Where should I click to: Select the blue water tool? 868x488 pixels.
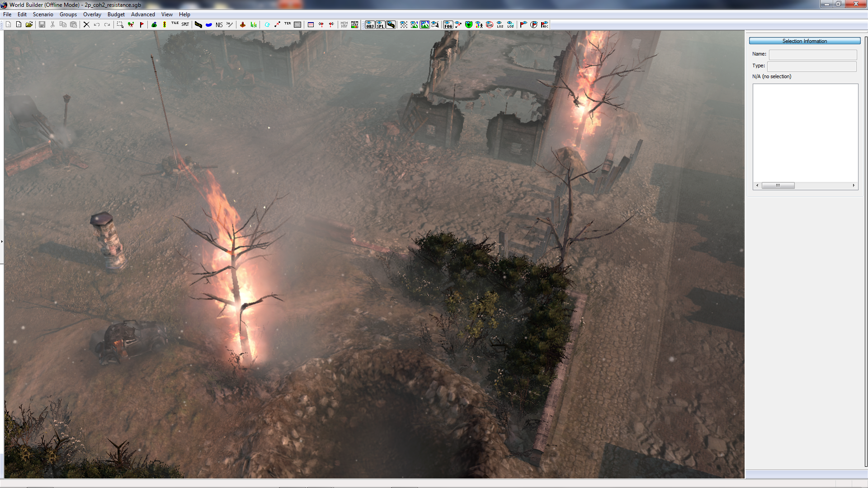(209, 24)
